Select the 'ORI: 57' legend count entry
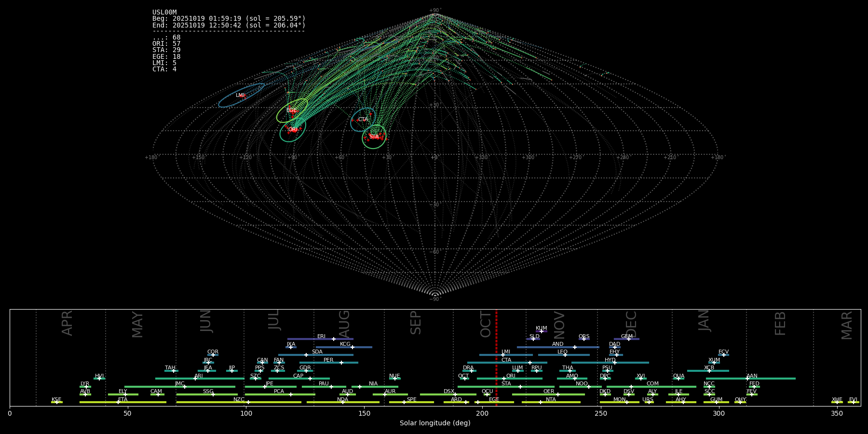Screen dimensions: 868x434 [x=166, y=44]
